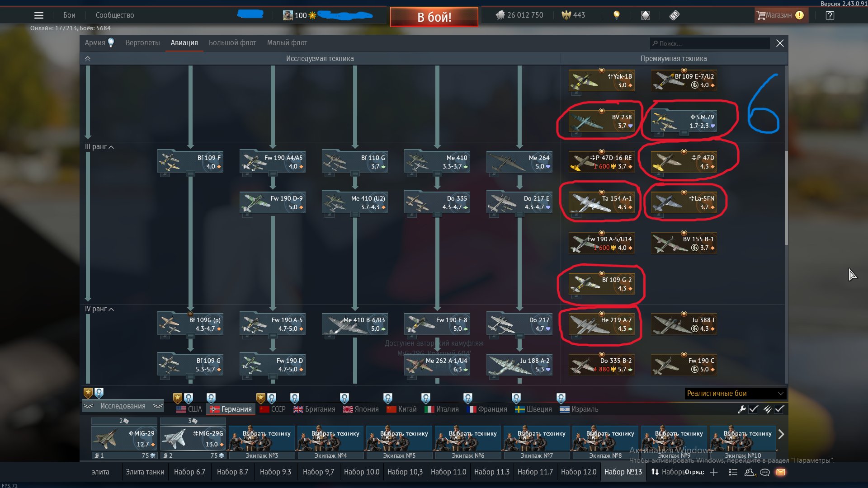868x488 pixels.
Task: Click the plus icon to invite to squad
Action: tap(714, 472)
